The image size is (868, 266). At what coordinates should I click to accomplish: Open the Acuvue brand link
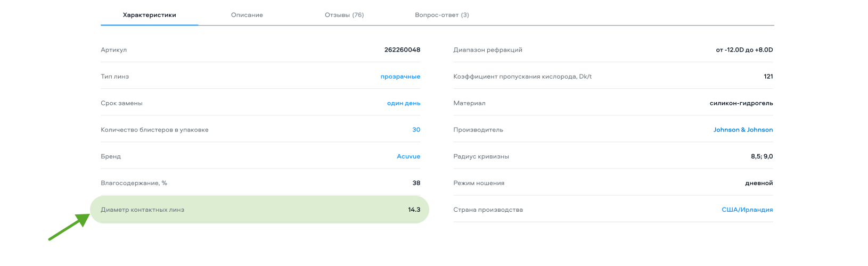(408, 156)
